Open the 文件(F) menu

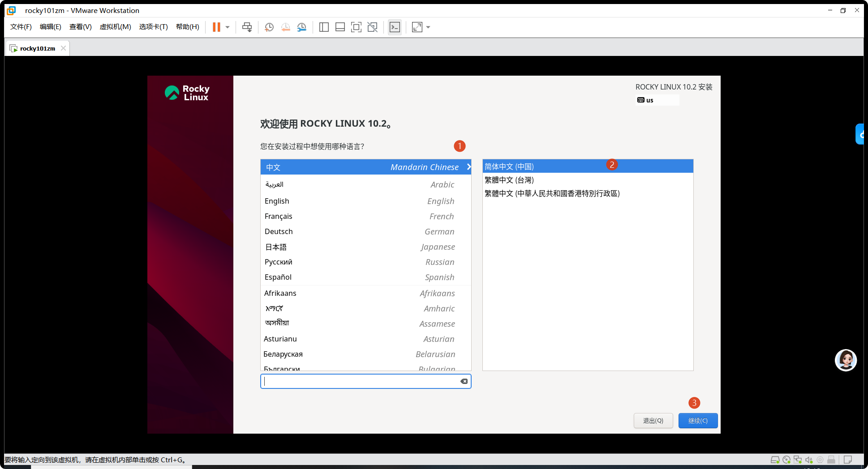point(21,27)
